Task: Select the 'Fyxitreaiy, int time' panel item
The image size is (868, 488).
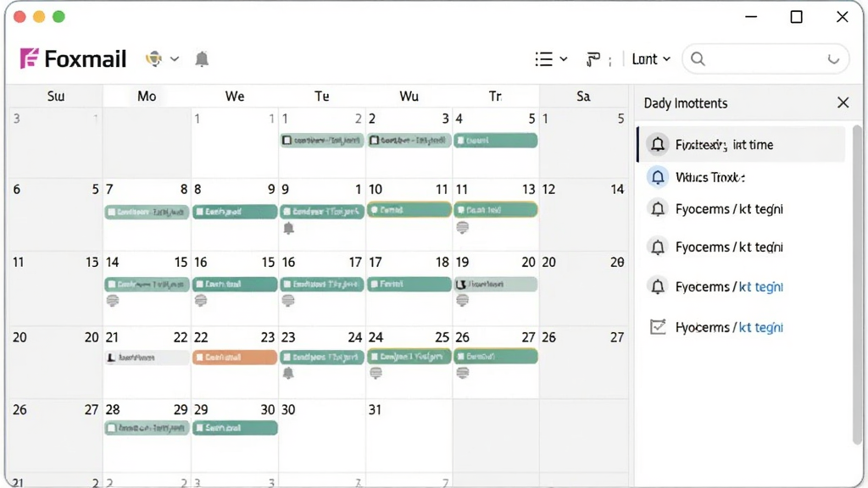Action: click(x=741, y=144)
